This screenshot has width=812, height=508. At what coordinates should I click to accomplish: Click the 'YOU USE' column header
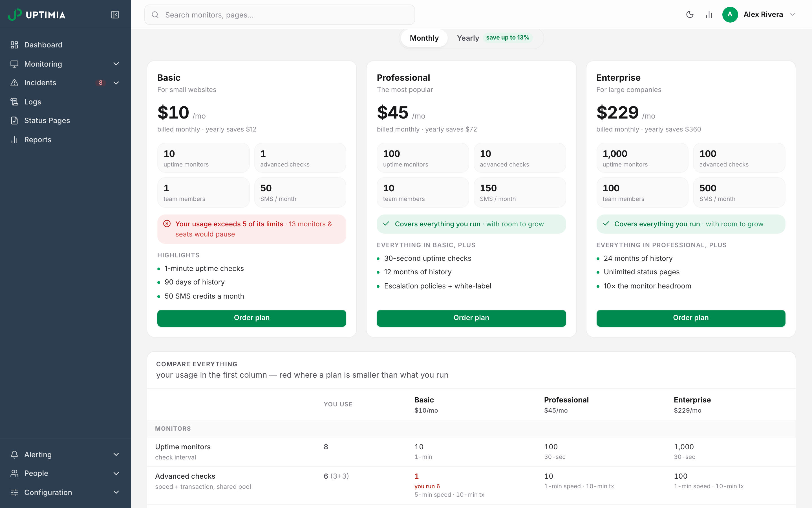click(x=338, y=404)
